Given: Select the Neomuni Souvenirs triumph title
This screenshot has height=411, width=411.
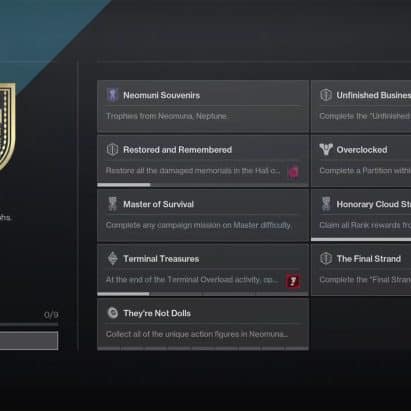Looking at the screenshot, I should [x=162, y=95].
